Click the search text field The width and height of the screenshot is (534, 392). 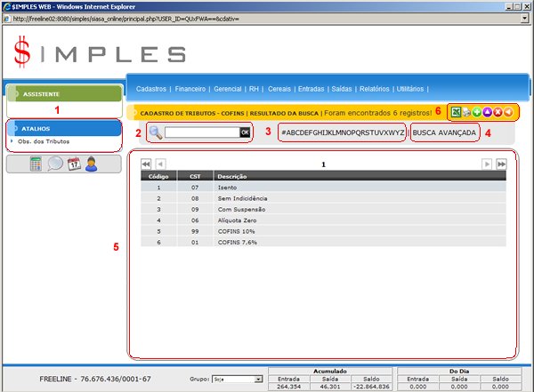point(201,132)
